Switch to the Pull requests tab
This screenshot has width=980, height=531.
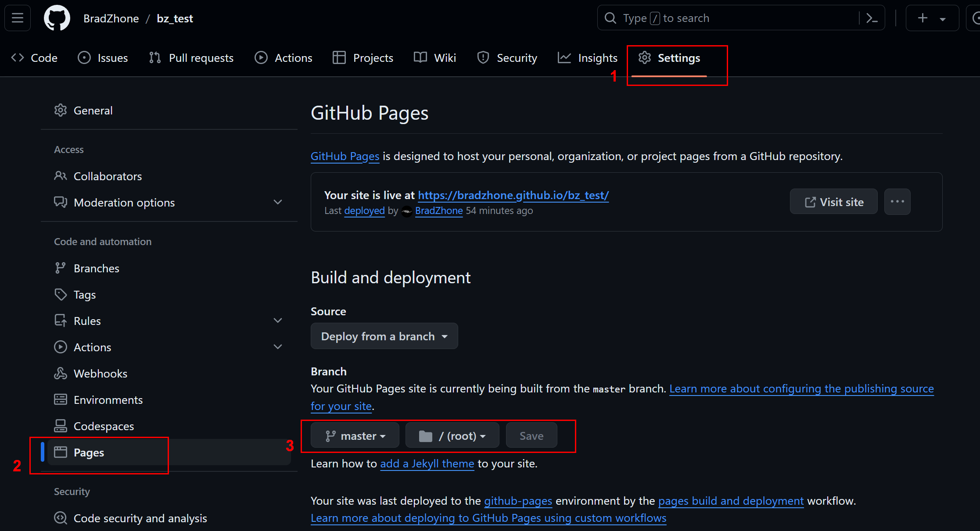pyautogui.click(x=191, y=58)
